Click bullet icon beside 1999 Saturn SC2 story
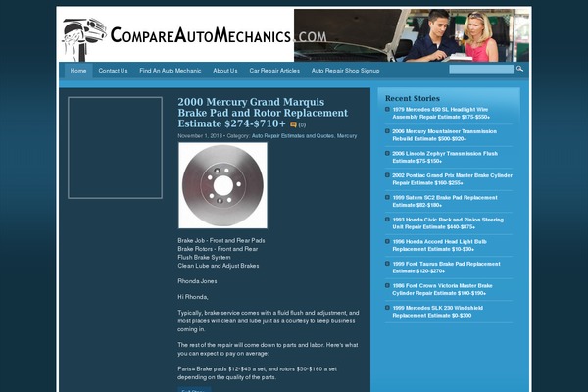 point(387,197)
